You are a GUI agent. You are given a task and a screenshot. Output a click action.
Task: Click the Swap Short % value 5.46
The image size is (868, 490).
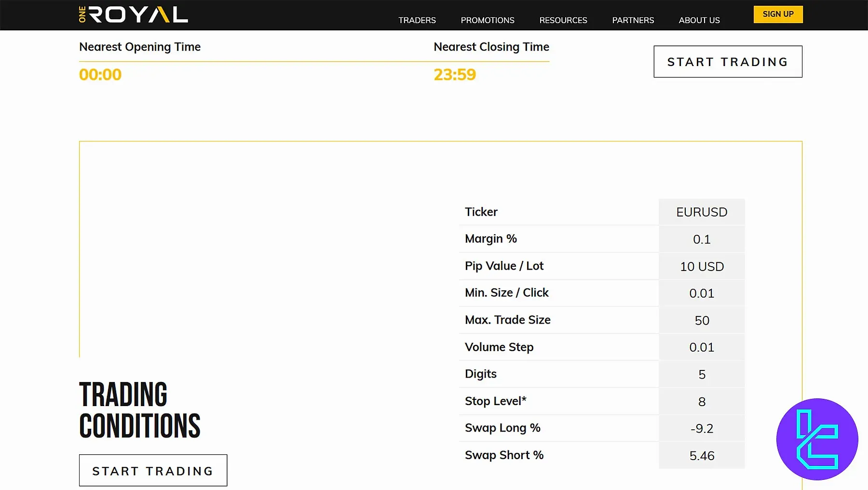coord(701,456)
